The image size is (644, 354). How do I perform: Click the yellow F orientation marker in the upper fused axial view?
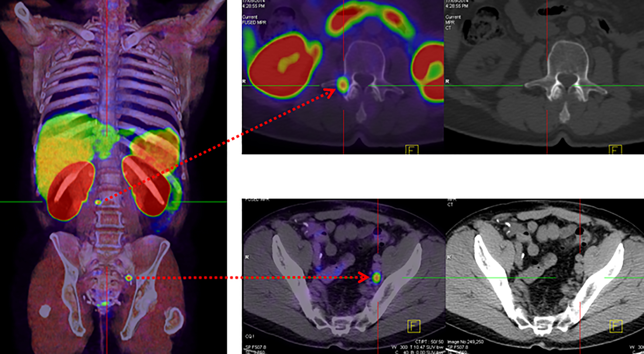pyautogui.click(x=412, y=150)
